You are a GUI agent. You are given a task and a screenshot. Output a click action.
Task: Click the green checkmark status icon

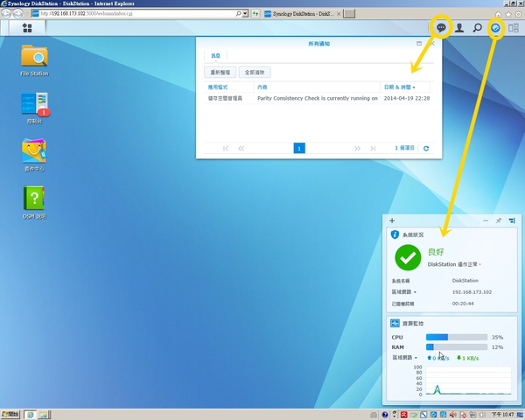(408, 257)
